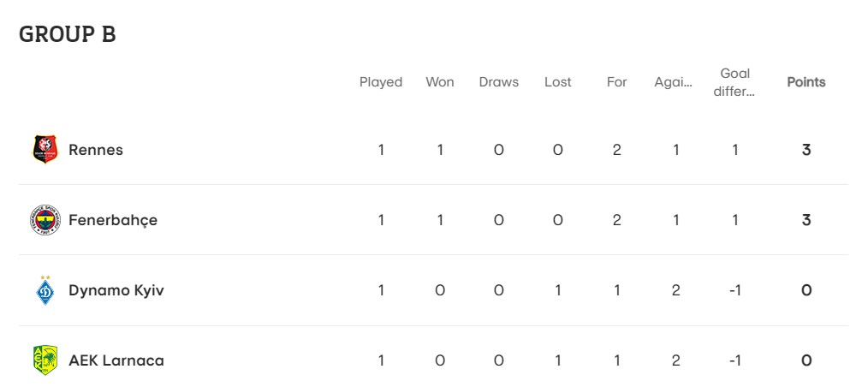Open the Fenerbahçe team name link
868x387 pixels.
(113, 220)
